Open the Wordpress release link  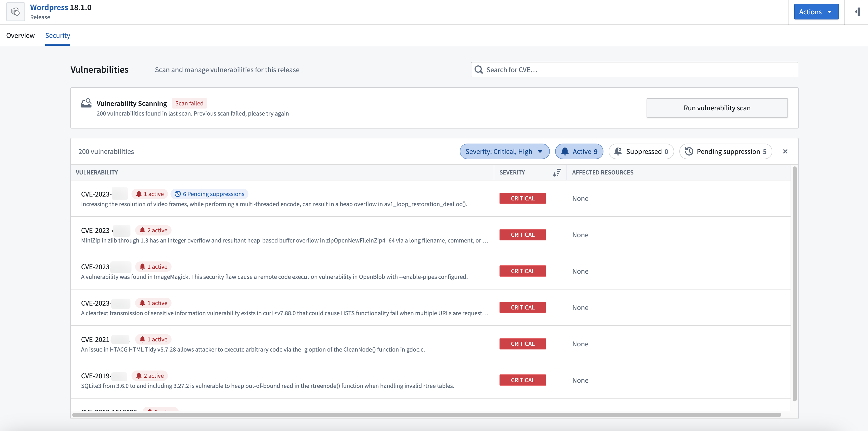point(49,8)
